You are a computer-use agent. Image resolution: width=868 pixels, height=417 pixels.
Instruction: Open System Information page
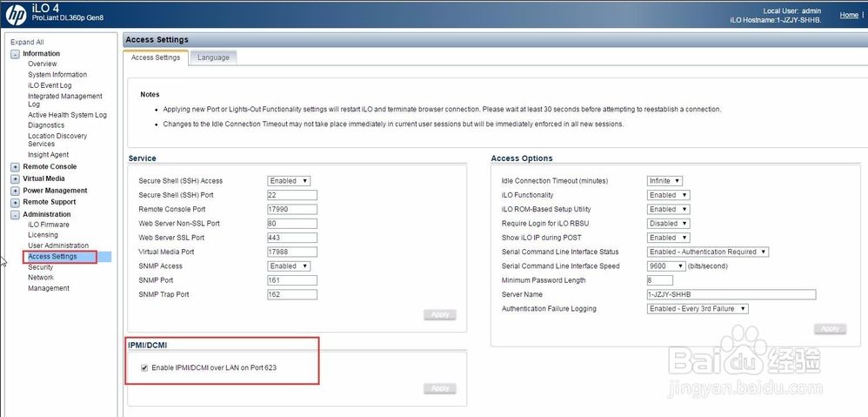(x=57, y=74)
